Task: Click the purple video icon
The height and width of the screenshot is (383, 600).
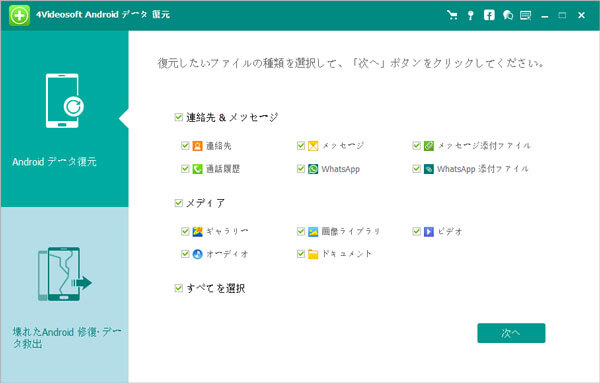Action: [x=429, y=231]
